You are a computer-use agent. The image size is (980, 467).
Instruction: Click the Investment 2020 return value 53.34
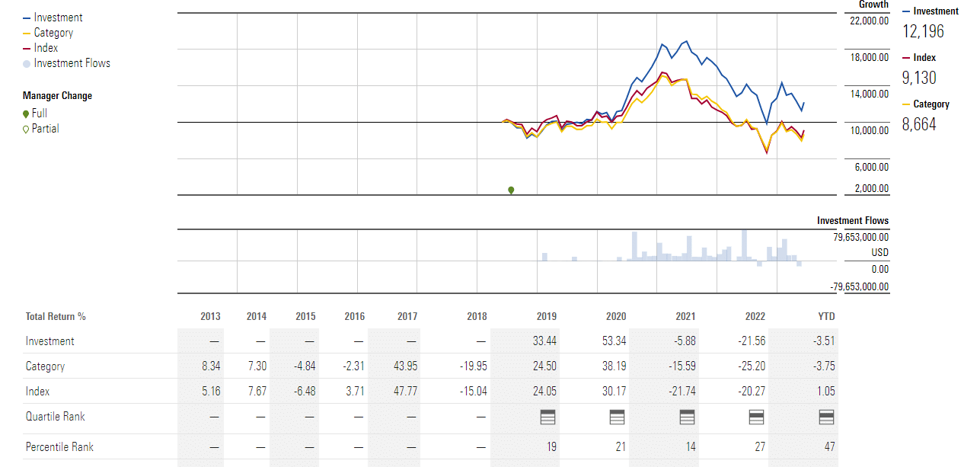[614, 341]
